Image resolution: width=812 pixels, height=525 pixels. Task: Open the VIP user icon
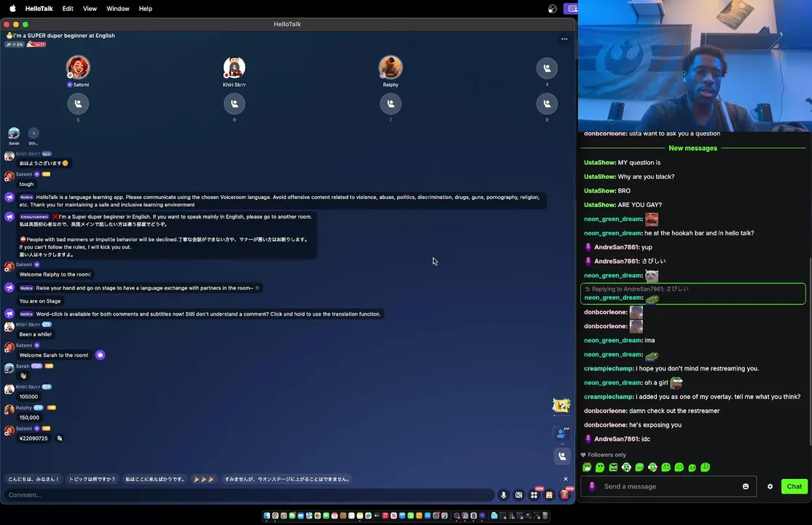click(x=561, y=434)
